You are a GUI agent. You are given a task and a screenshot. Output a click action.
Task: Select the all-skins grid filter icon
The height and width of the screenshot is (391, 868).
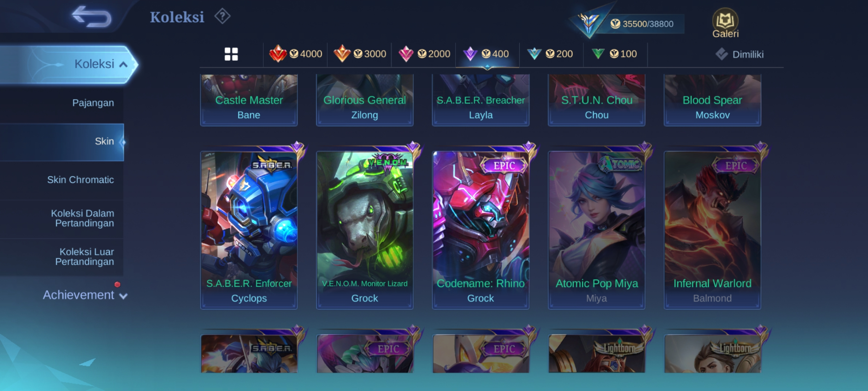pyautogui.click(x=231, y=54)
